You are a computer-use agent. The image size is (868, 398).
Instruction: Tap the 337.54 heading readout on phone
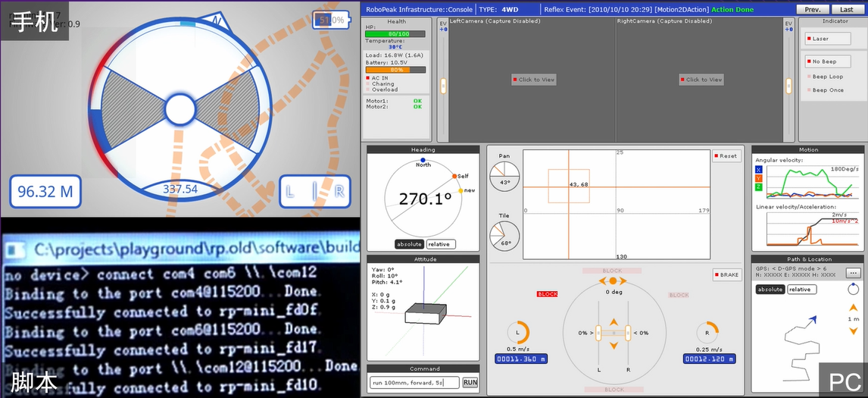pyautogui.click(x=180, y=189)
